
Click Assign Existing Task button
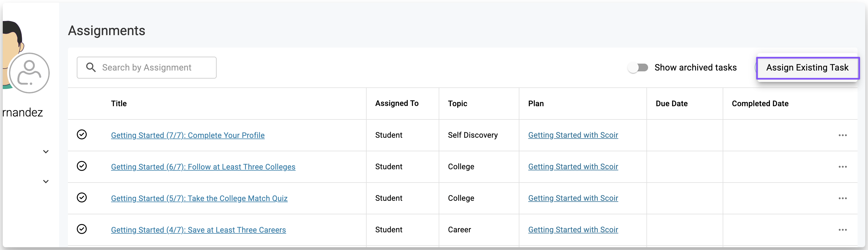pyautogui.click(x=807, y=68)
